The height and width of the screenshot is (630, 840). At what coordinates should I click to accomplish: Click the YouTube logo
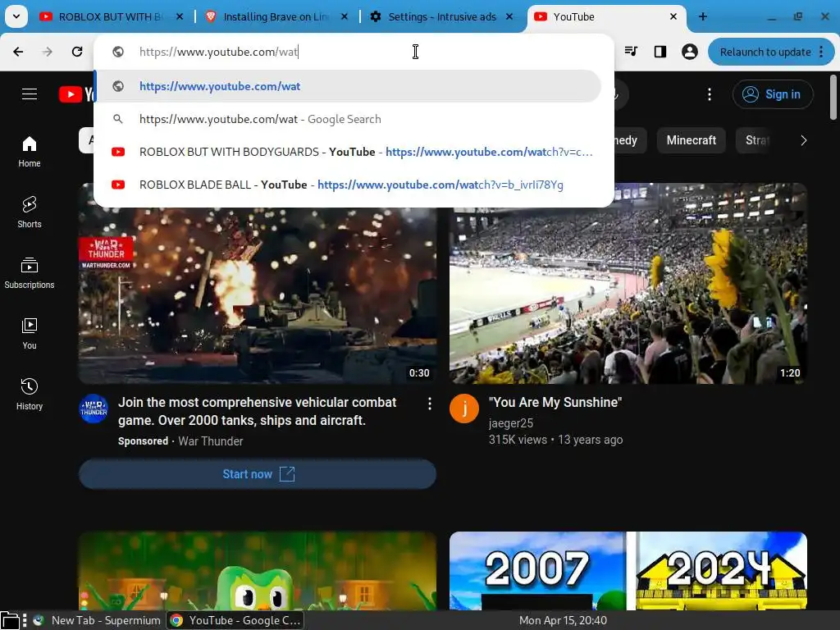click(x=76, y=94)
